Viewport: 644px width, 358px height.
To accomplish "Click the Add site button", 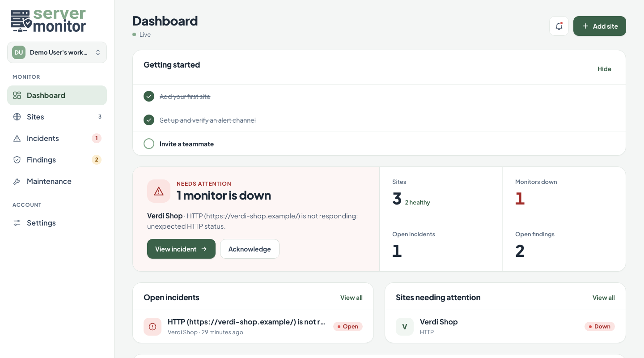I will click(600, 26).
